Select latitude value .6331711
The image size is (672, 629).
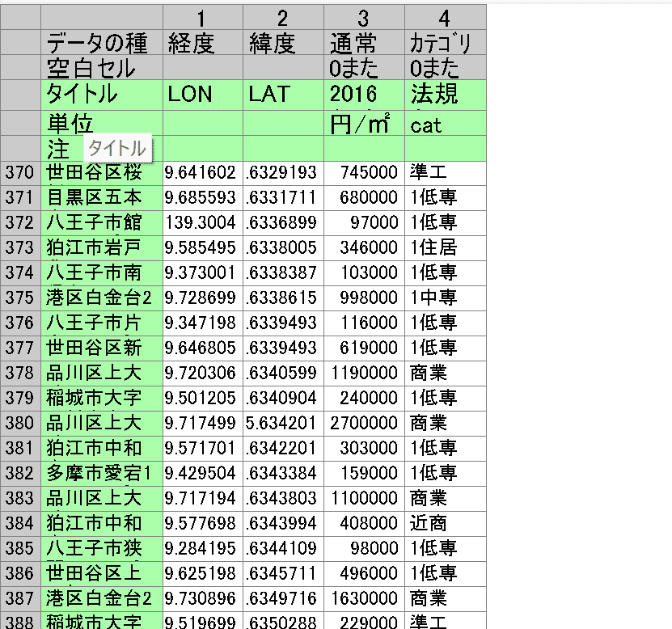pyautogui.click(x=283, y=198)
